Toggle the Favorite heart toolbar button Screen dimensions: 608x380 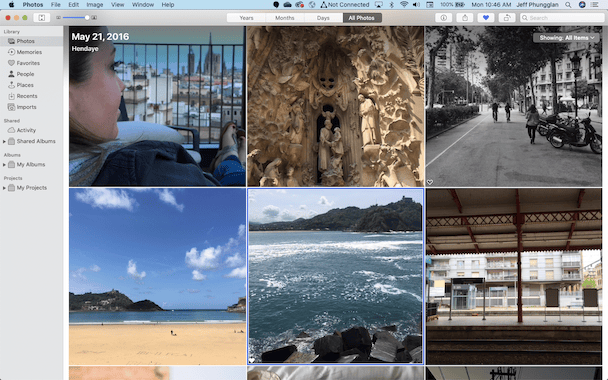[x=485, y=18]
